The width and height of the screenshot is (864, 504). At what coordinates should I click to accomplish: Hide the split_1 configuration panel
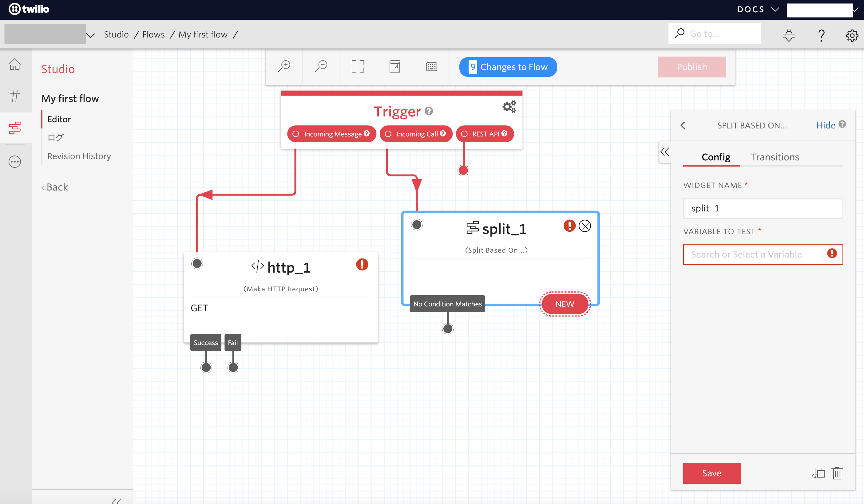[826, 125]
